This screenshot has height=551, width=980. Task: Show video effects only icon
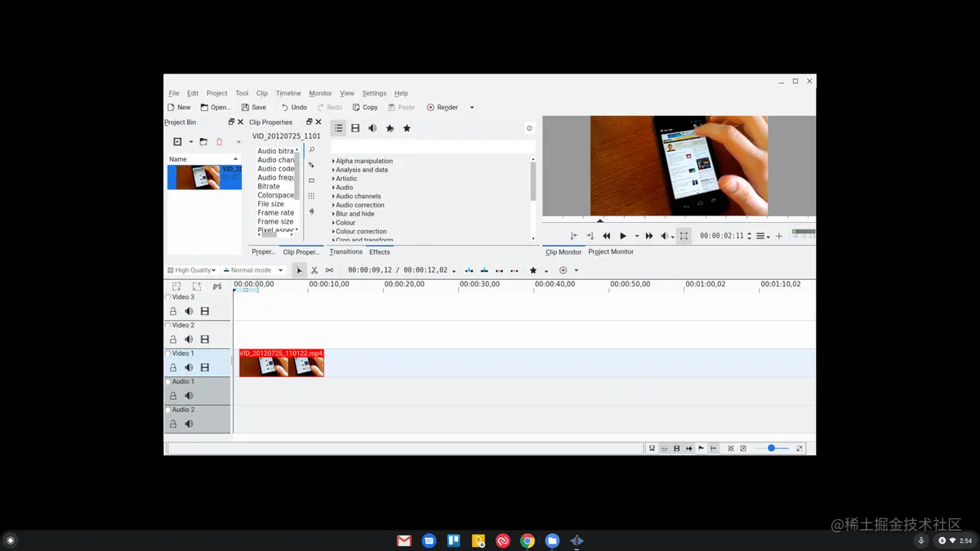click(x=355, y=128)
